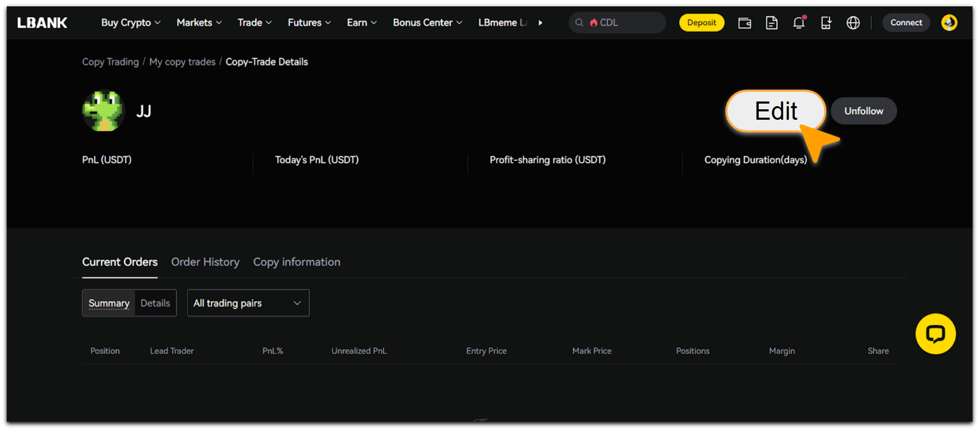Expand the Futures menu

309,23
